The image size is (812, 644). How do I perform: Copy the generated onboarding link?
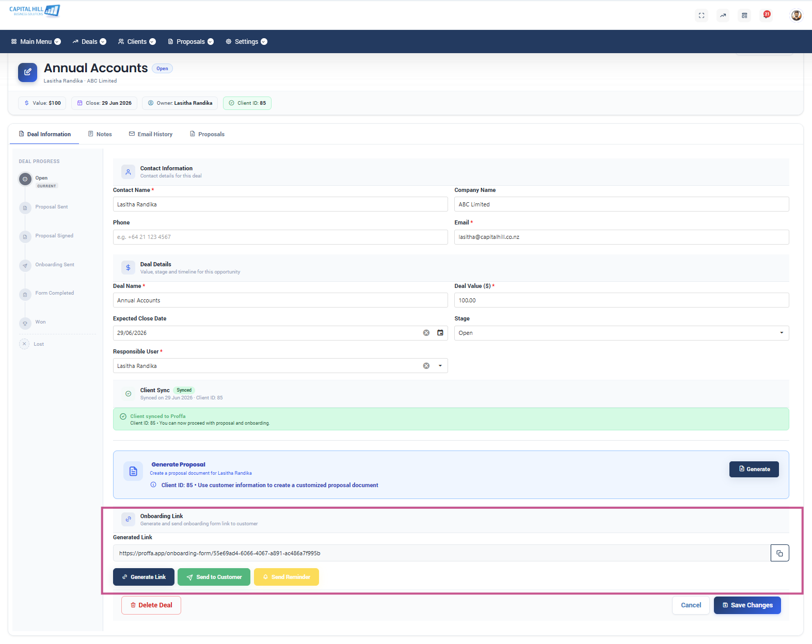(x=779, y=553)
